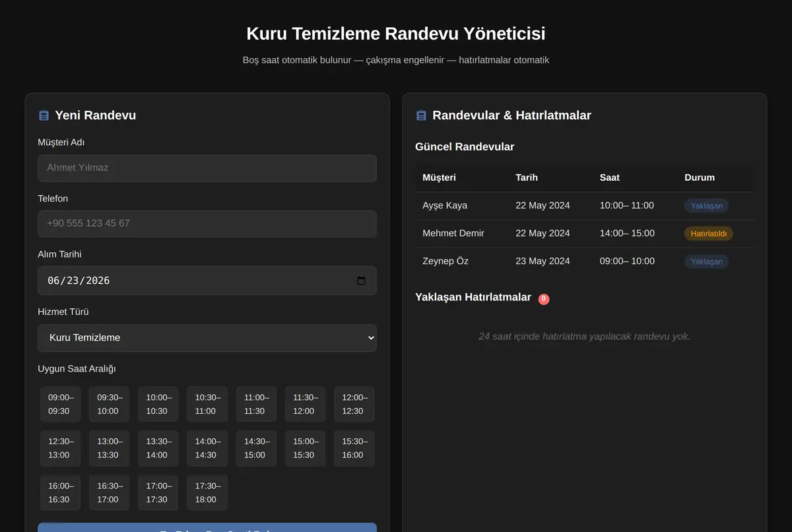Select the 11:00–11:30 time slot
This screenshot has width=792, height=532.
pyautogui.click(x=256, y=404)
